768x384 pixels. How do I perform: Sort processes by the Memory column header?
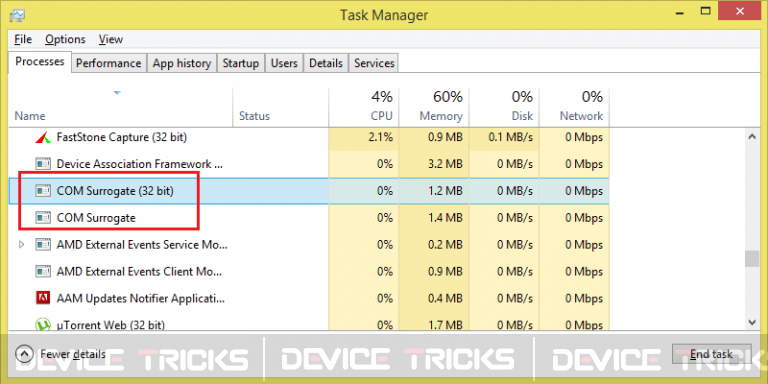[434, 106]
